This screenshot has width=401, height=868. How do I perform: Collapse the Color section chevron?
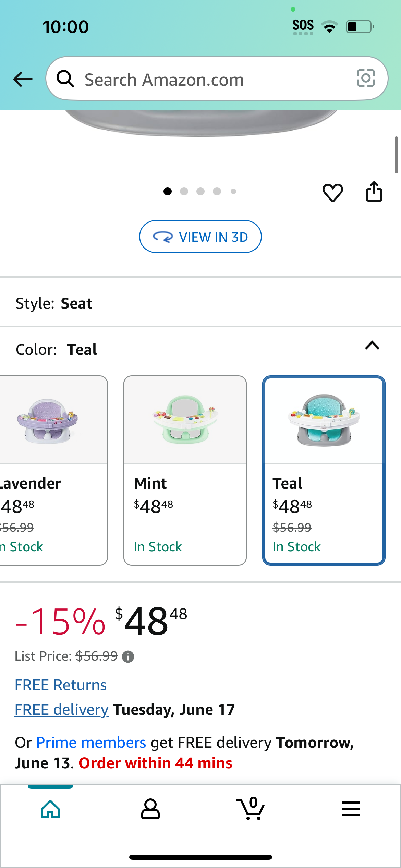372,346
